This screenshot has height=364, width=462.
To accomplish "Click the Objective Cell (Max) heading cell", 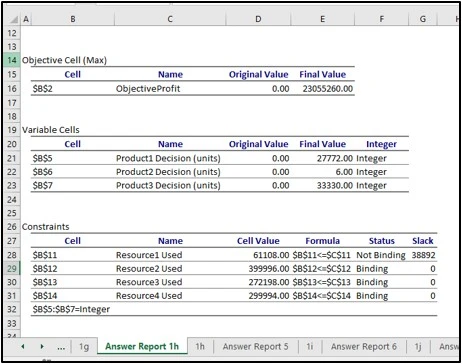I will [64, 60].
